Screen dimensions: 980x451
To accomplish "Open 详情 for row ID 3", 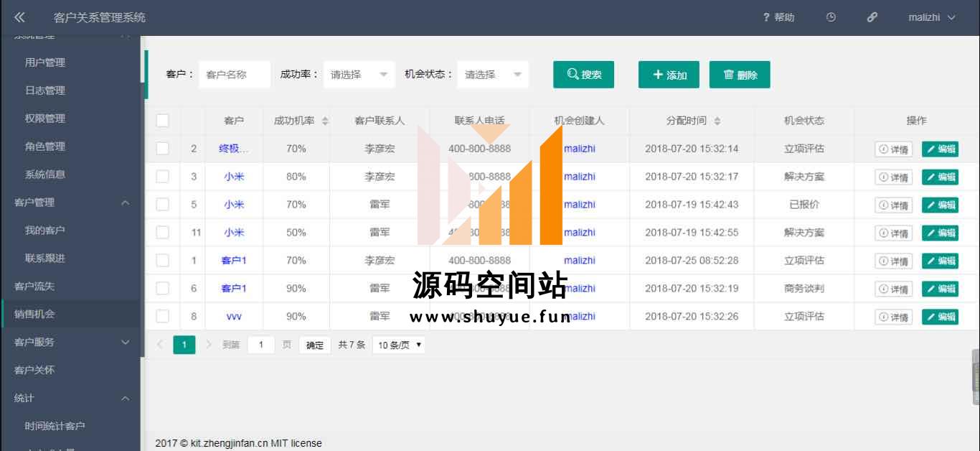I will [x=893, y=177].
